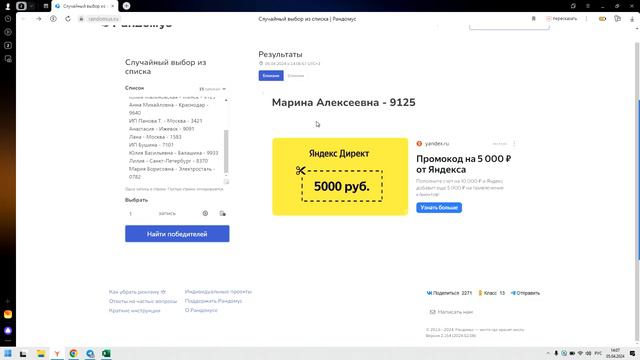Viewport: 640px width, 360px height.
Task: Click the Найти победителей button
Action: coord(177,234)
